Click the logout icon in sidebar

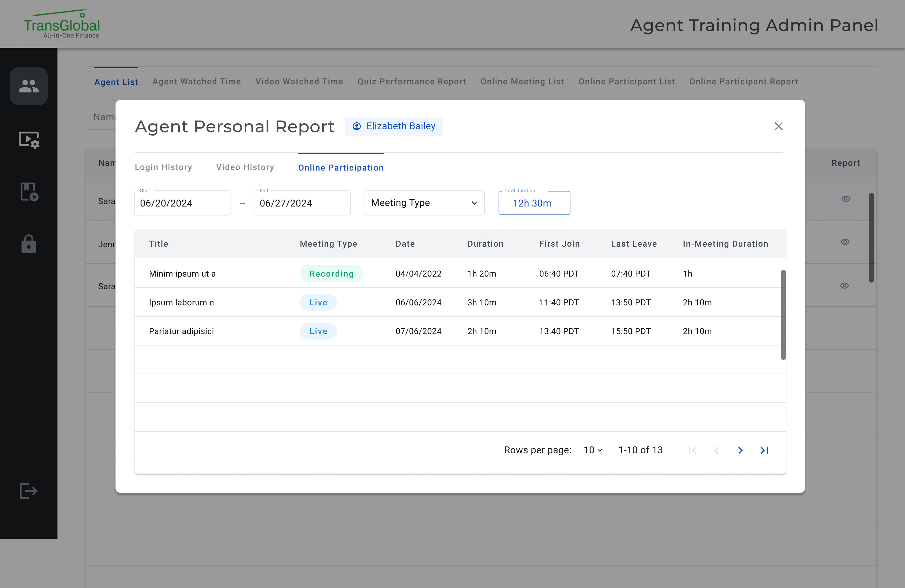pyautogui.click(x=29, y=491)
